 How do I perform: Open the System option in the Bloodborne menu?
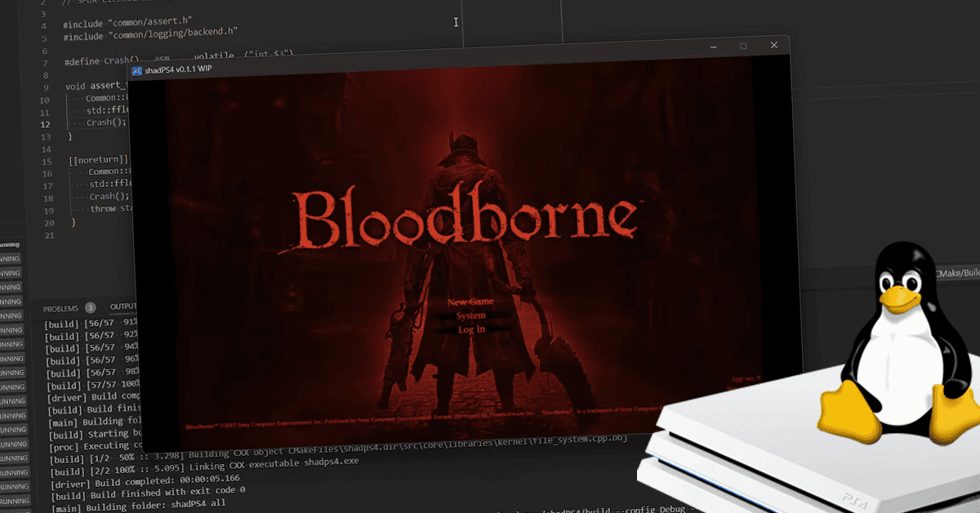click(470, 314)
